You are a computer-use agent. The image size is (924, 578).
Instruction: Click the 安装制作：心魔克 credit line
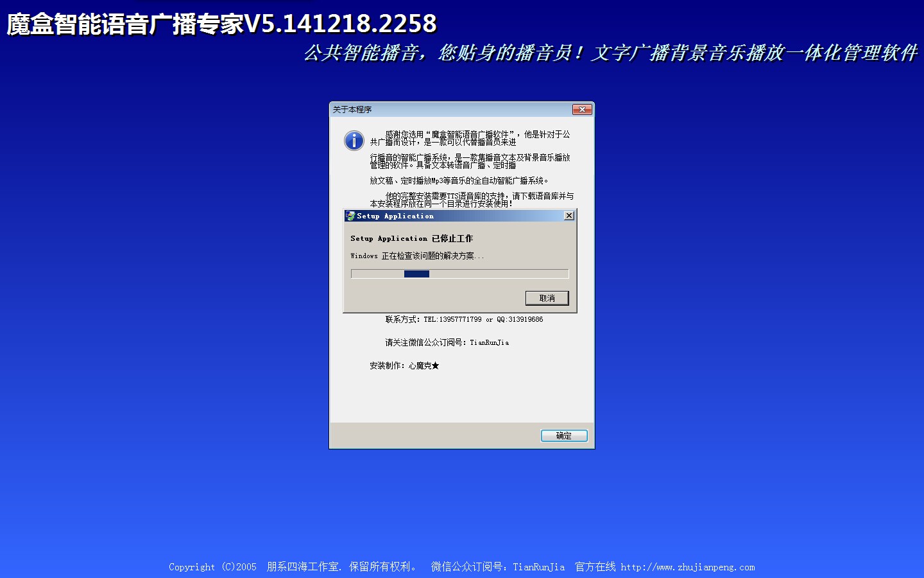point(404,365)
